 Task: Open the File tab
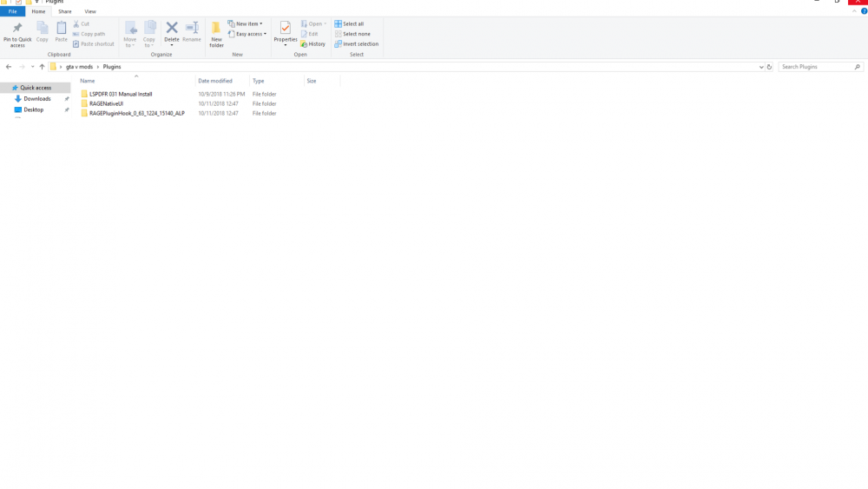(x=12, y=11)
